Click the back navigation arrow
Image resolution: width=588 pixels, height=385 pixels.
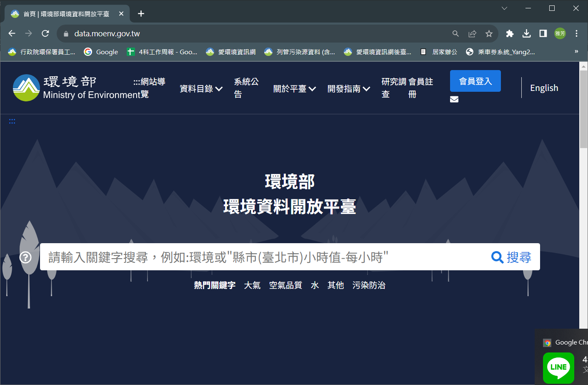(x=11, y=33)
